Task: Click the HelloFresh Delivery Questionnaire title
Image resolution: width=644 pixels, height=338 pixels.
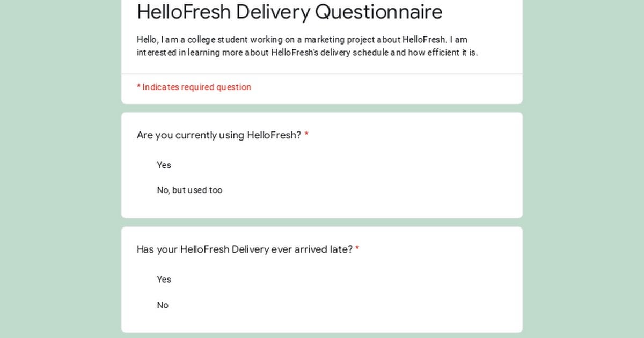Action: click(x=289, y=12)
